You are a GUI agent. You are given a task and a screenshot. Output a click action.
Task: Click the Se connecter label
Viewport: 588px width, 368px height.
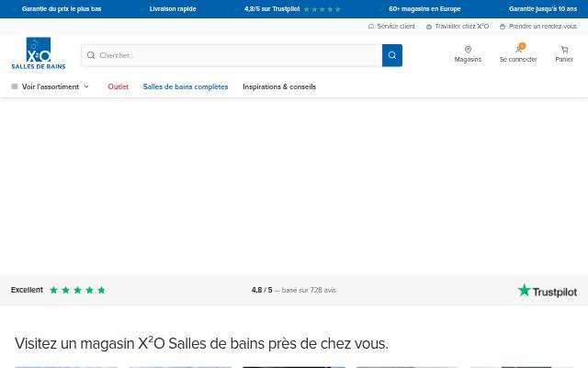(x=518, y=59)
